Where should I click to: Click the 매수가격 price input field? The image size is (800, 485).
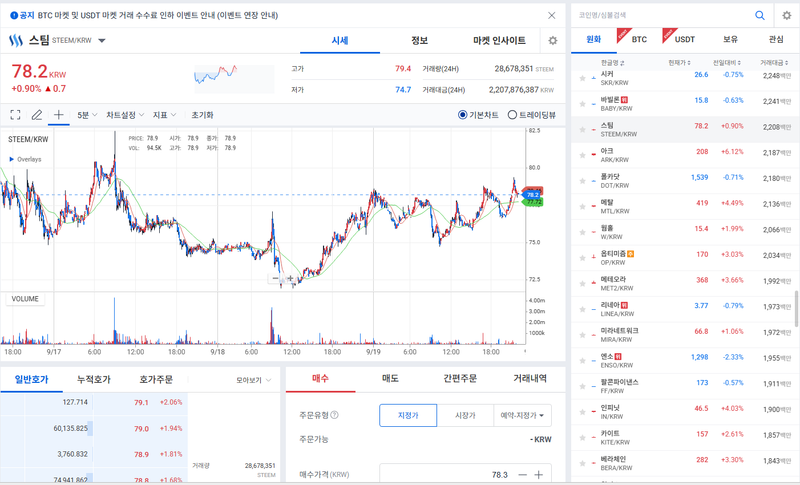click(447, 475)
